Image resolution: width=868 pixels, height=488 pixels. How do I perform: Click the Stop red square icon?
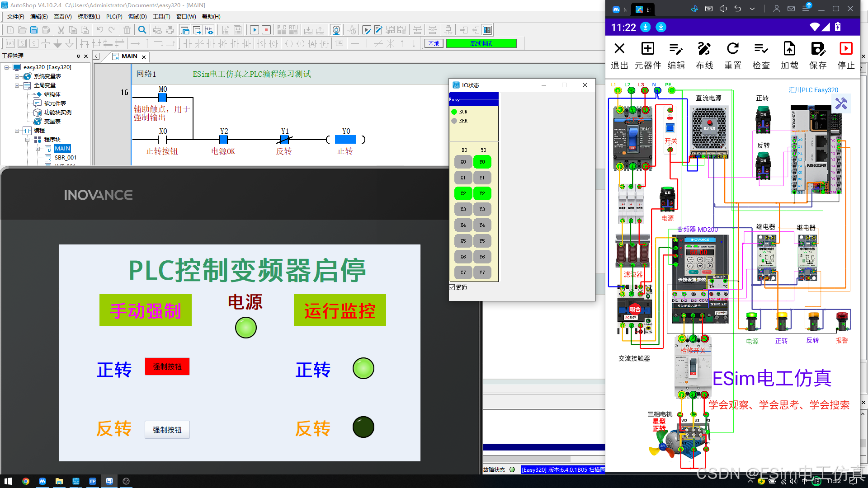pyautogui.click(x=267, y=30)
